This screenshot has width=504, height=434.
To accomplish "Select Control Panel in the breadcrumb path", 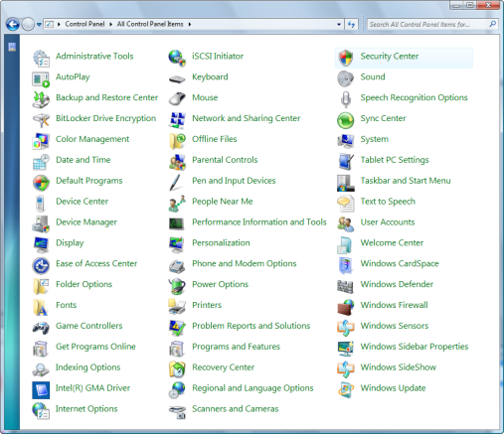I will click(x=84, y=24).
